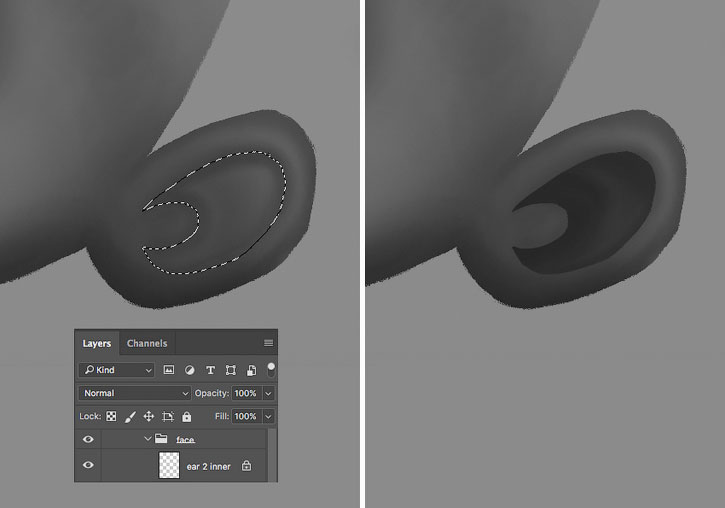Click the Layers panel vertical scrollbar
This screenshot has width=725, height=508.
pos(272,455)
